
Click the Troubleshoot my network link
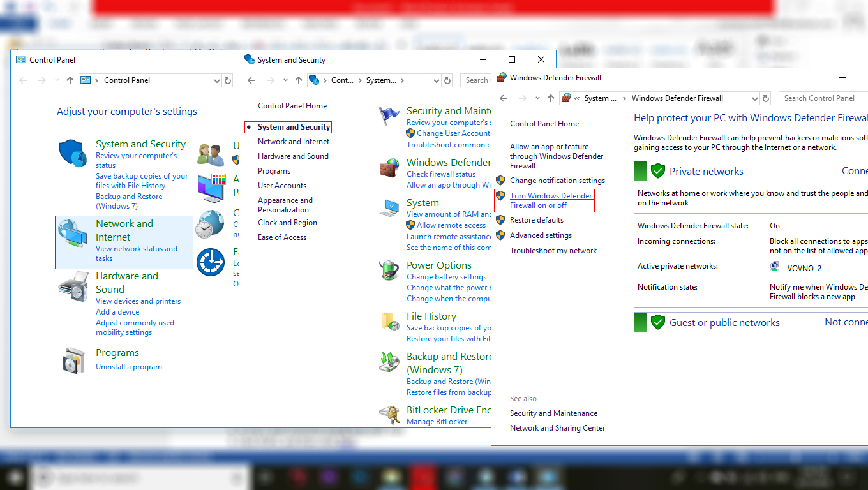click(553, 251)
